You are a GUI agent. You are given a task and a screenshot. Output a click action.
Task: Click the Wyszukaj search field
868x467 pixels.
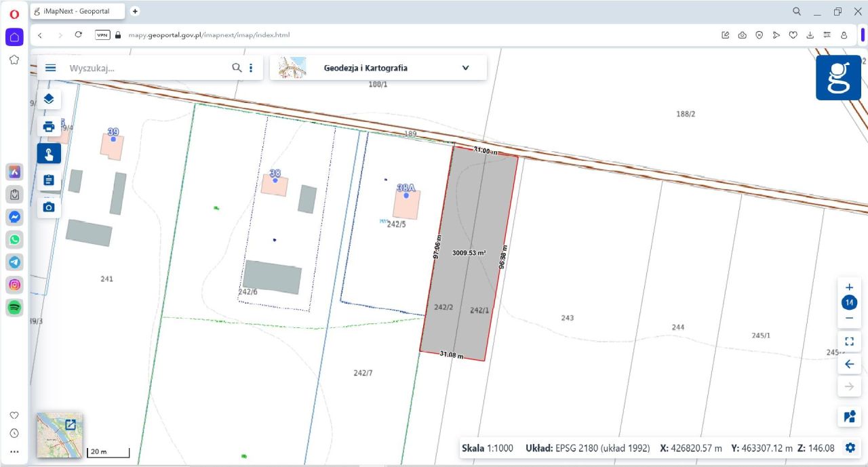(146, 68)
